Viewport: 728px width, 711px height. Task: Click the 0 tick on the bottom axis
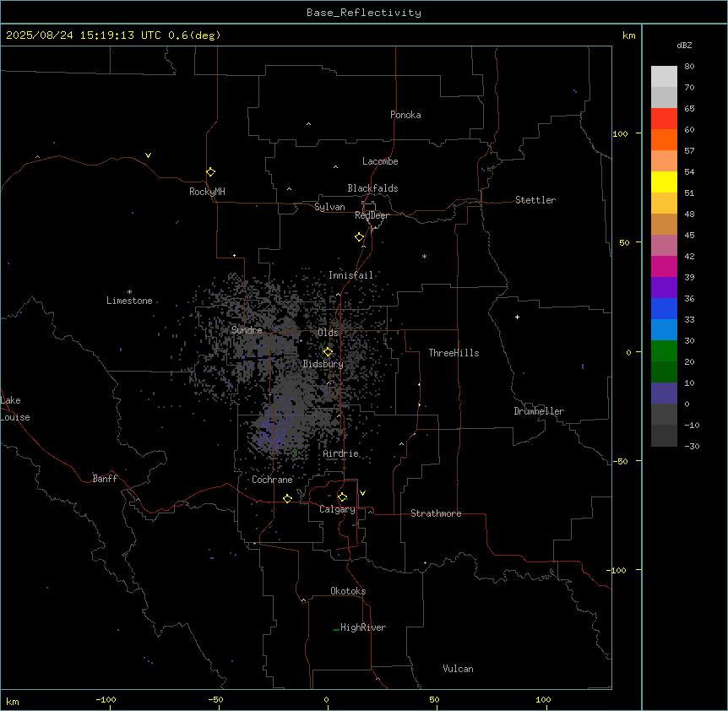326,699
